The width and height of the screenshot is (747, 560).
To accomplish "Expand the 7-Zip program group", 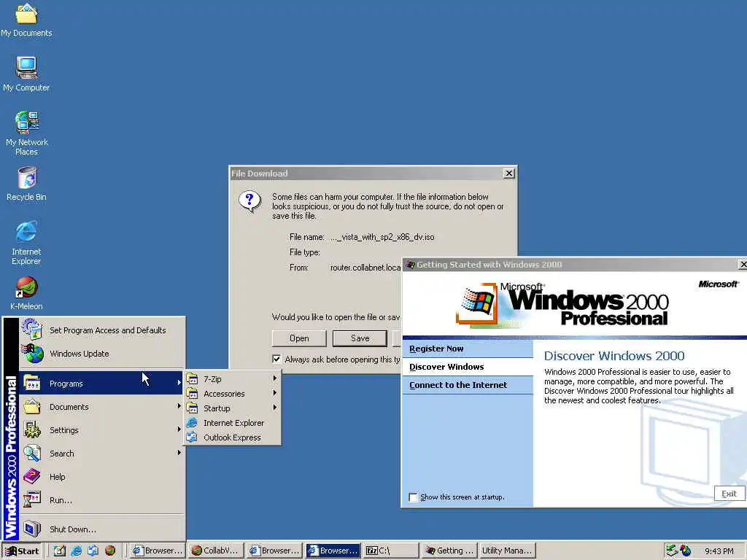I will [x=233, y=379].
